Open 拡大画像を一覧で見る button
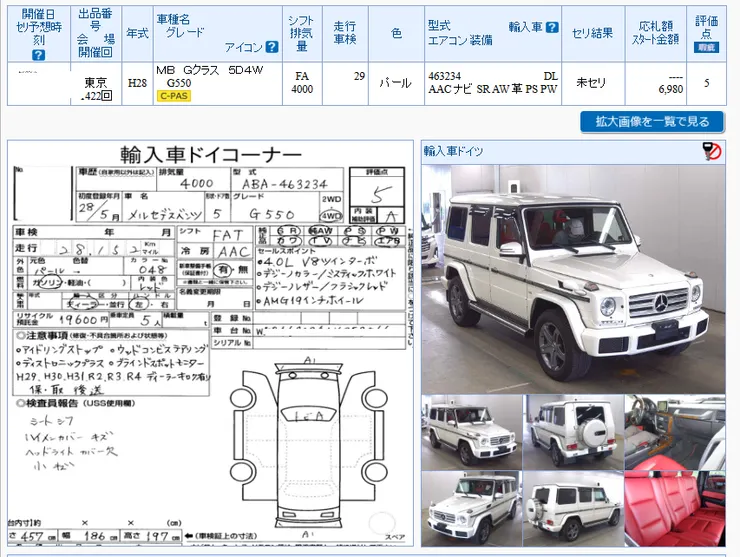 click(x=652, y=122)
